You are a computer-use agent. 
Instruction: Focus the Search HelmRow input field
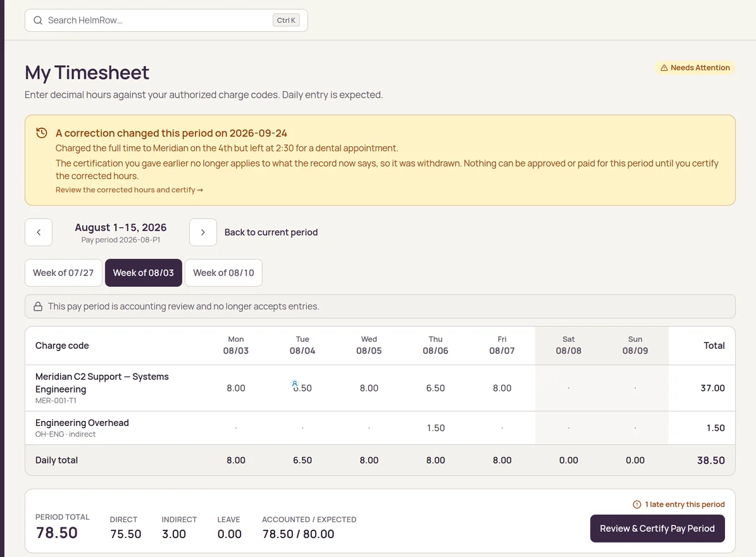point(166,20)
